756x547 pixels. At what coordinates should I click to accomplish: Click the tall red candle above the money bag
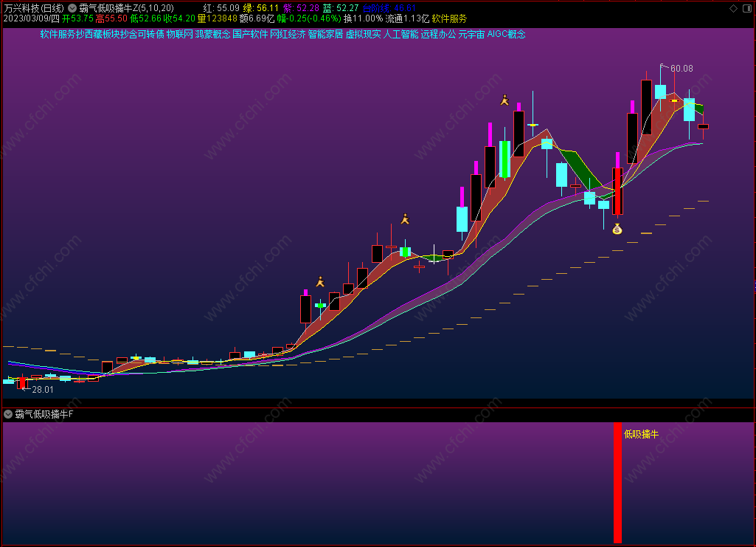[617, 191]
